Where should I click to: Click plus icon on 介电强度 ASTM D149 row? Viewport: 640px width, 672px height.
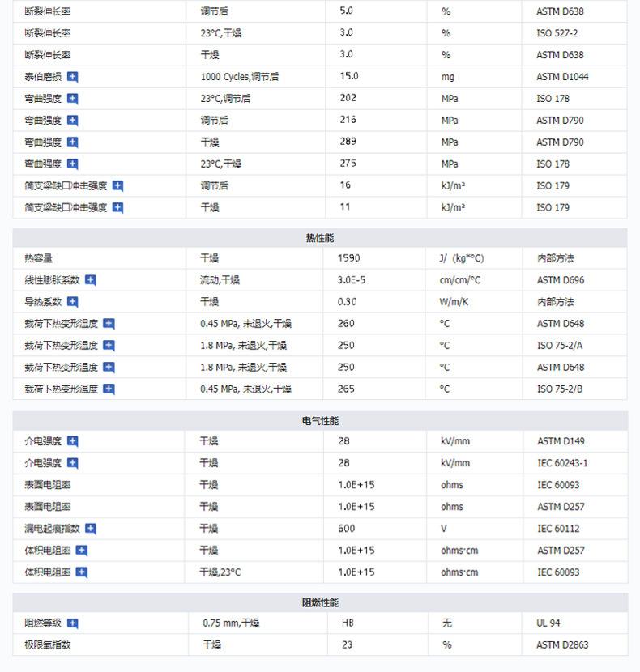pos(73,442)
